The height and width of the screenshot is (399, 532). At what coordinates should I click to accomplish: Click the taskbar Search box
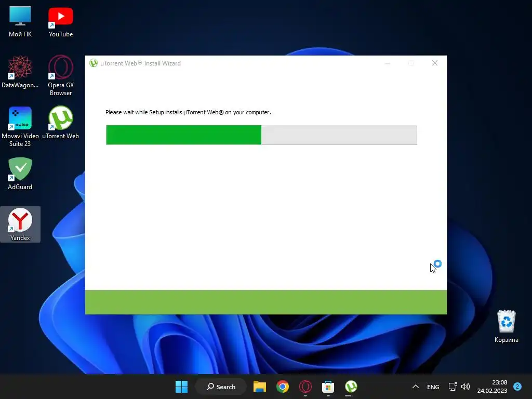tap(221, 387)
